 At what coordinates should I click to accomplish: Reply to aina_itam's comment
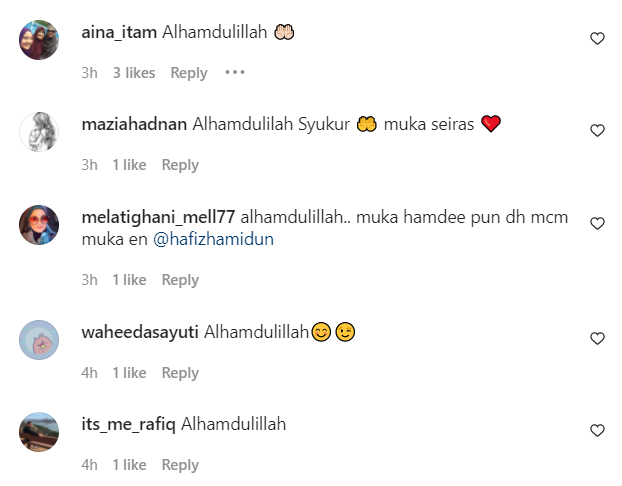[189, 73]
